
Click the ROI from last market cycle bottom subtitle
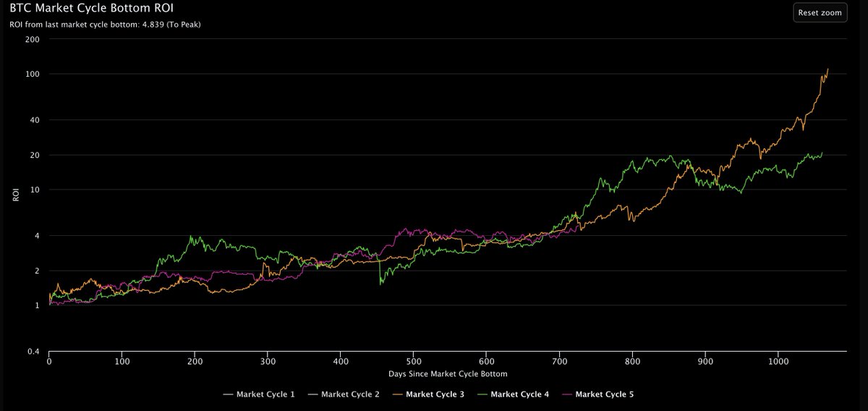[105, 23]
